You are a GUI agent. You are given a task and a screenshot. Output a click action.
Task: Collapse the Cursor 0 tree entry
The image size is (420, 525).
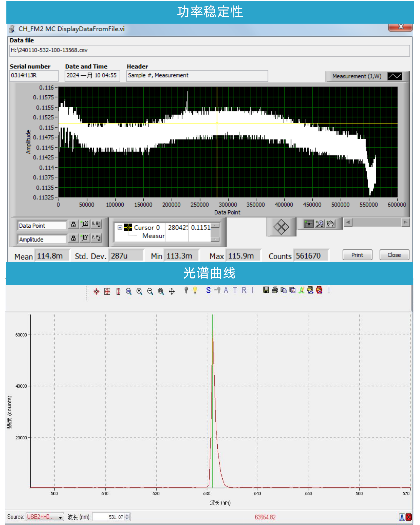120,227
